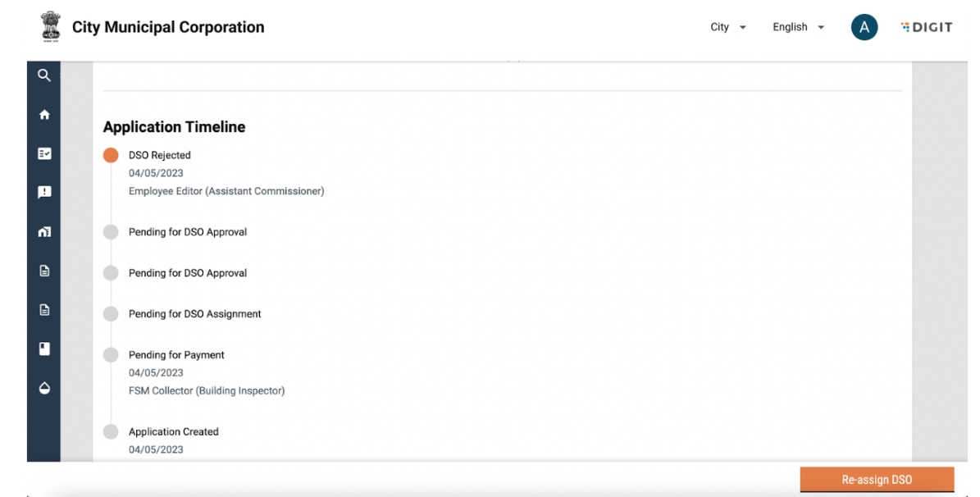Click the City Municipal Corporation title
This screenshot has width=980, height=497.
click(x=168, y=27)
